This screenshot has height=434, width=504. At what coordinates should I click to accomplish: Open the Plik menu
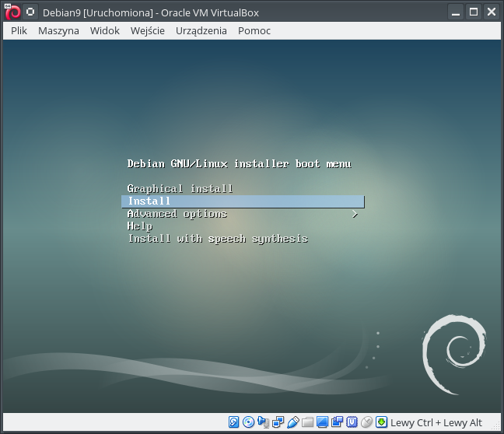pyautogui.click(x=19, y=30)
